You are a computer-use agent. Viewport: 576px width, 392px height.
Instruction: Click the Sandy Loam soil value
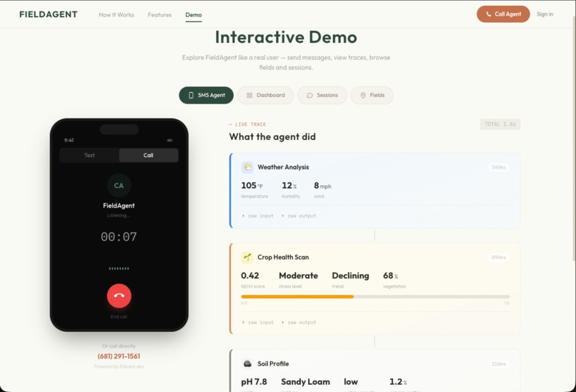tap(305, 382)
